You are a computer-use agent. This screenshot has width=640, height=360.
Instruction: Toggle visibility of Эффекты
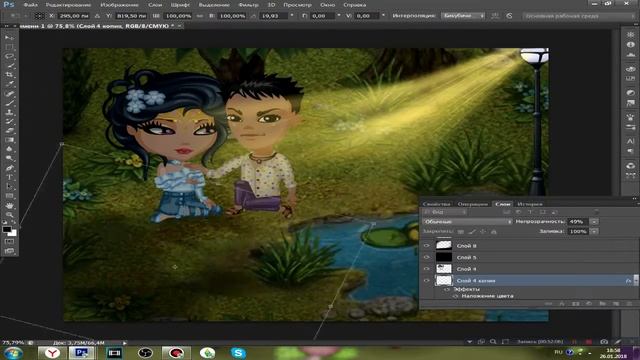click(x=447, y=289)
